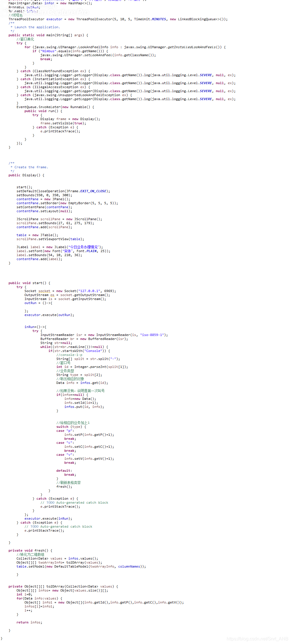Click the 'label.setBounds(54, 10, 210, 36);' line
This screenshot has height=644, width=291.
coord(49,255)
